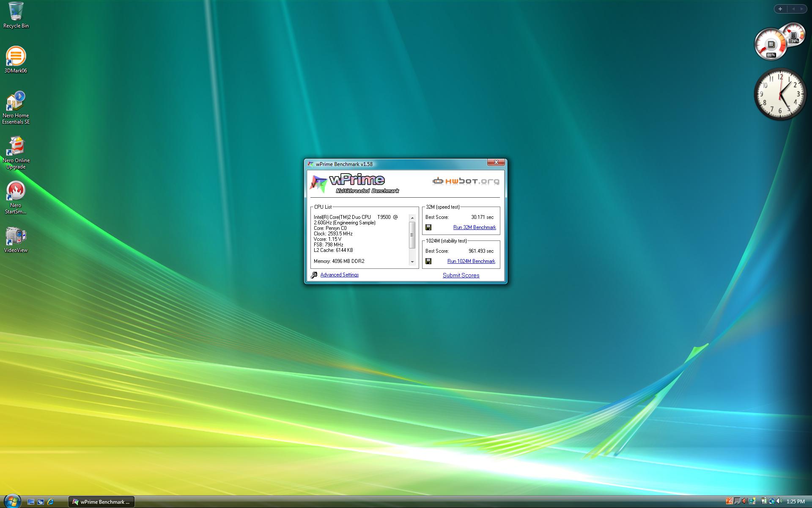The width and height of the screenshot is (812, 508).
Task: Click the Submit Scores link
Action: coord(461,275)
